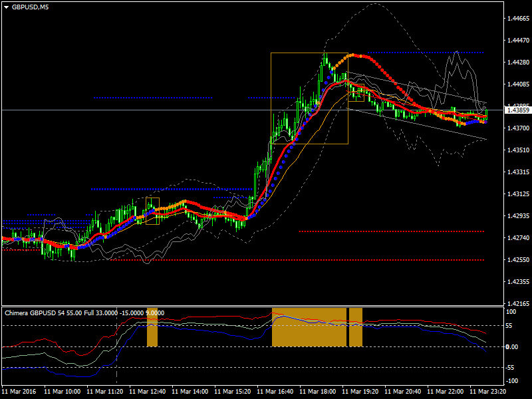Select the widest orange block in Chimera indicator
The width and height of the screenshot is (532, 399).
coord(309,327)
